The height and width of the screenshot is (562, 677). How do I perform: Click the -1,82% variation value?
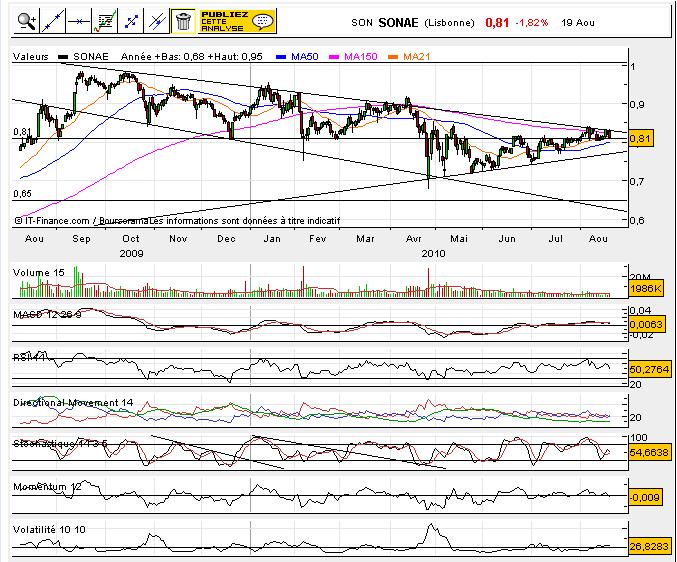click(531, 22)
